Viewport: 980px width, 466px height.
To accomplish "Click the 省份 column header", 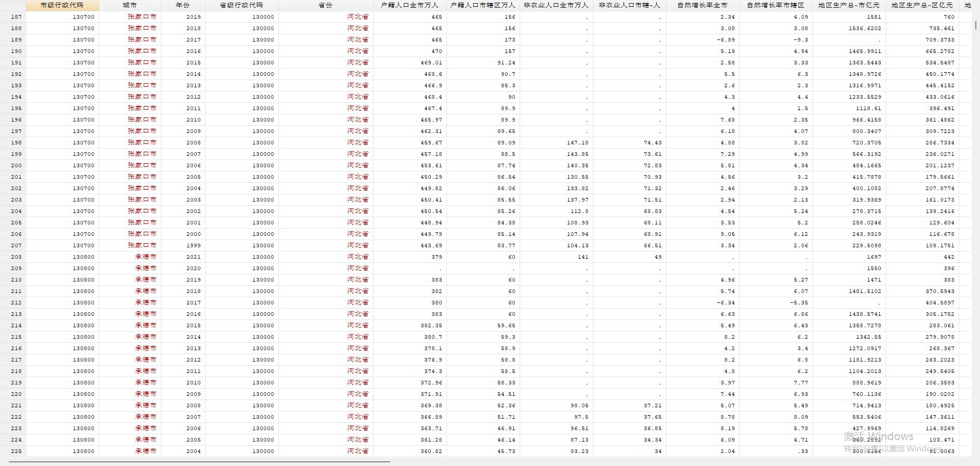I will 325,5.
